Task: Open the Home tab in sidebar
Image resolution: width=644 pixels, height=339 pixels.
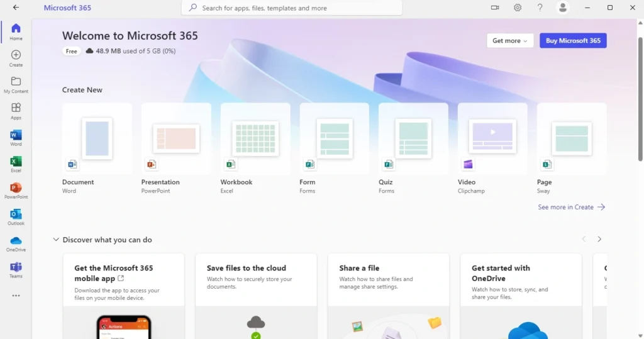Action: [16, 31]
